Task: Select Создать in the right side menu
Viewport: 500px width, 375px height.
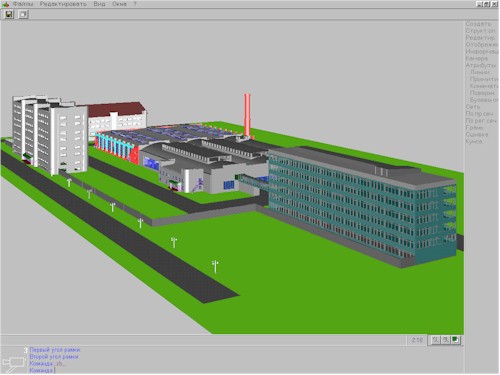Action: pos(478,24)
